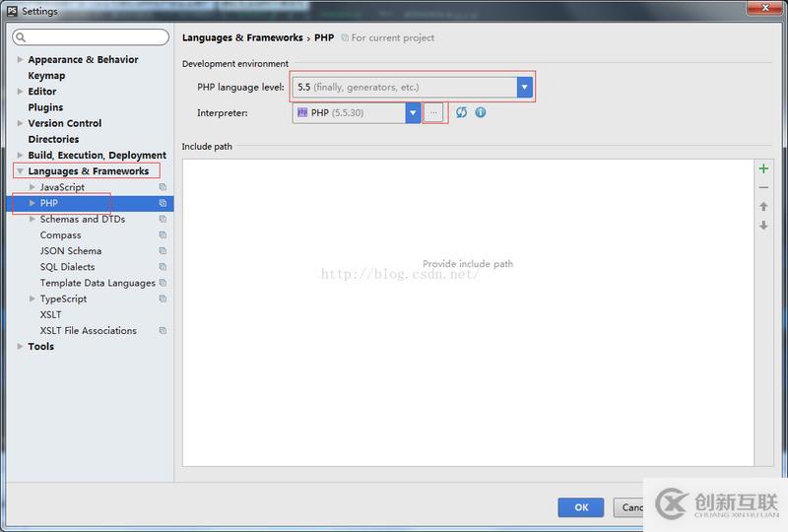Click the project icon beside TypeScript

(x=163, y=299)
